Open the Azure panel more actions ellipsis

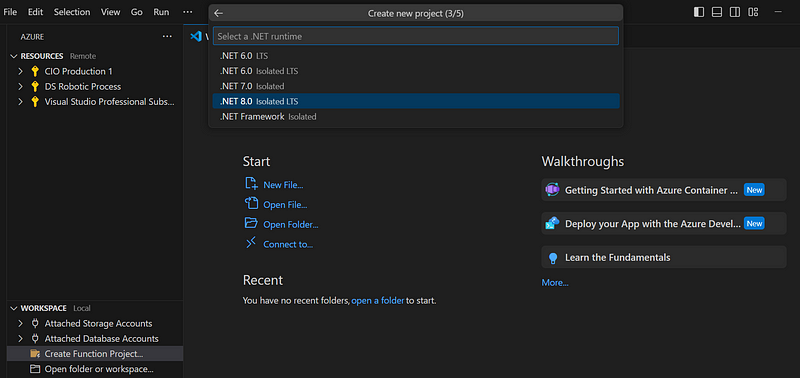click(x=167, y=37)
